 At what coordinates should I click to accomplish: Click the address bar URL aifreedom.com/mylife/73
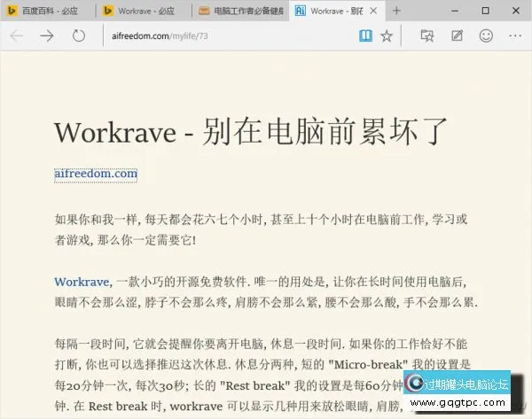[160, 36]
